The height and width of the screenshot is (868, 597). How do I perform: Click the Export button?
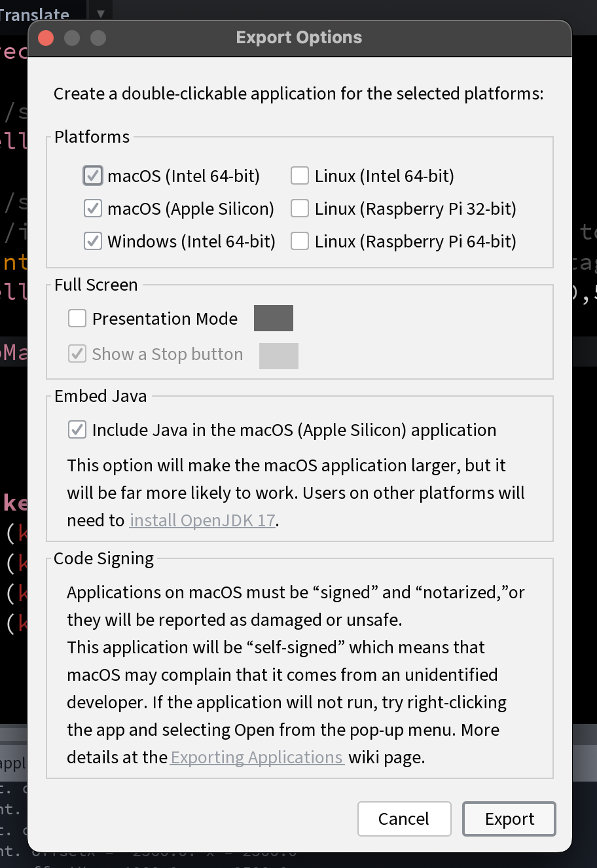coord(509,819)
